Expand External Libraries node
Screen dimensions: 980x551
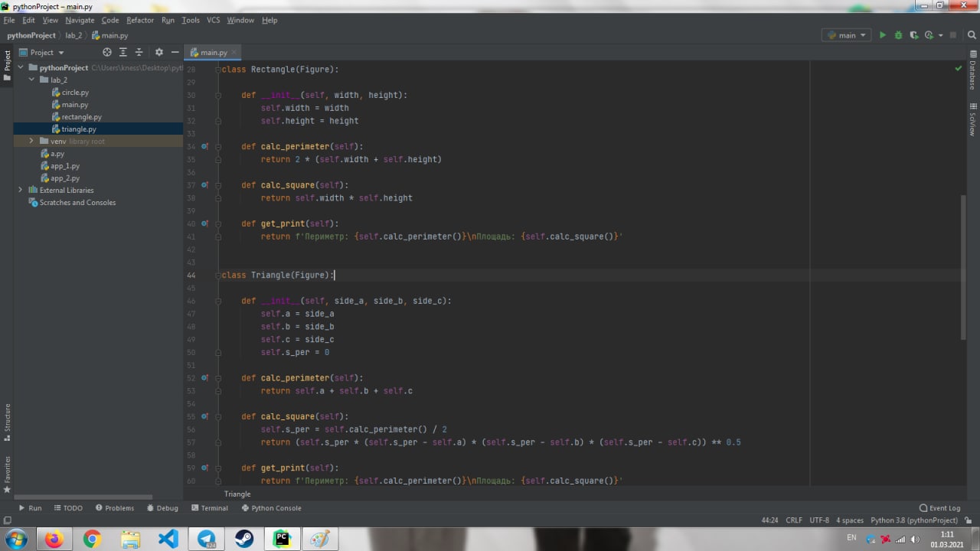click(21, 190)
